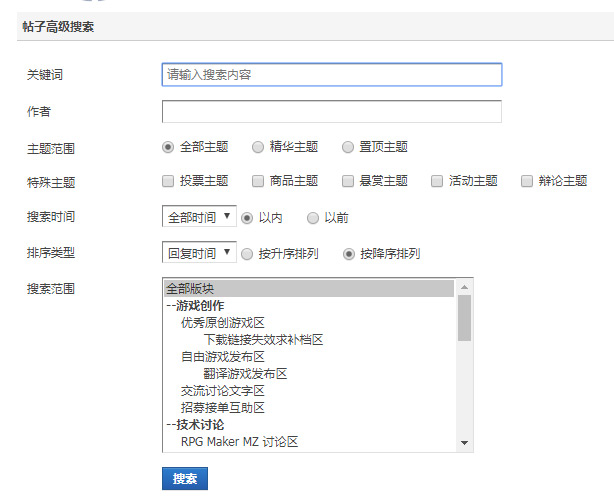The height and width of the screenshot is (497, 614).
Task: Select 优秀原创游戏区 in the list
Action: [x=309, y=323]
